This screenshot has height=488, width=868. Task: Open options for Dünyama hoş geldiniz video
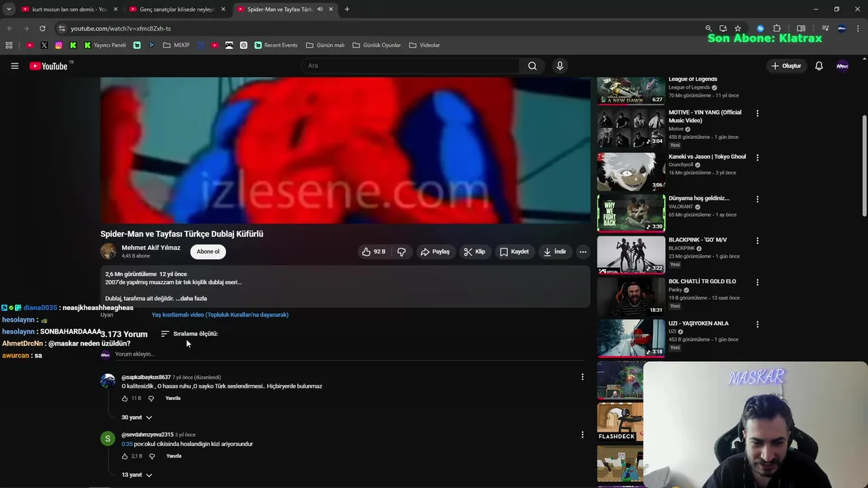click(757, 199)
